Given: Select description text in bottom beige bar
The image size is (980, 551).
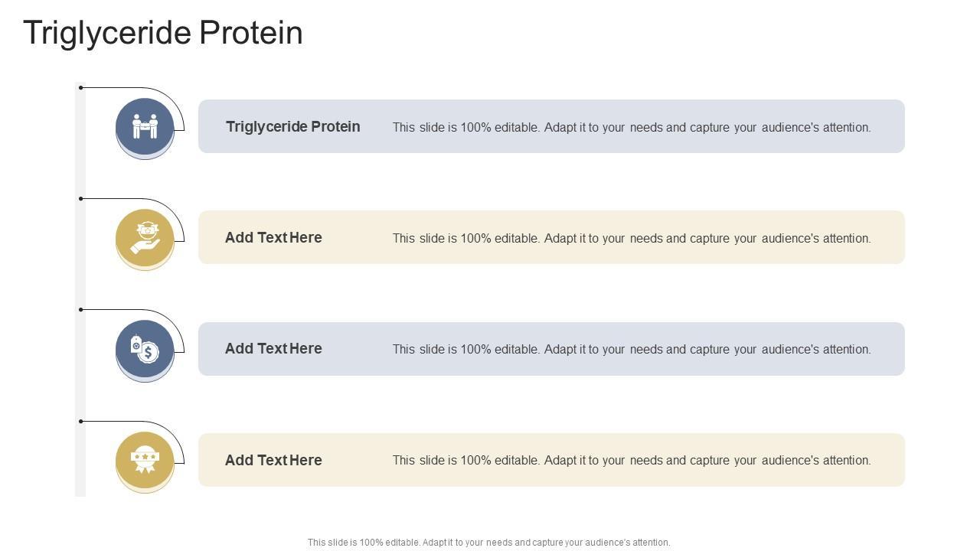Looking at the screenshot, I should click(632, 461).
